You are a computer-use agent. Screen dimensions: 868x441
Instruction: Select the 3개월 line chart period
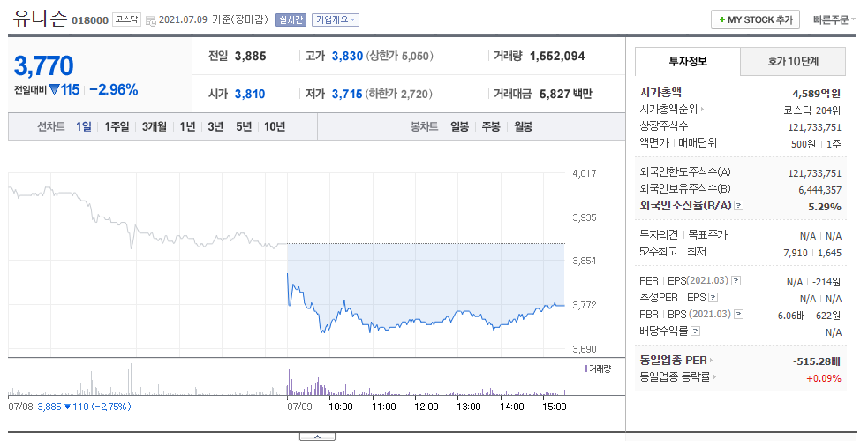point(154,127)
